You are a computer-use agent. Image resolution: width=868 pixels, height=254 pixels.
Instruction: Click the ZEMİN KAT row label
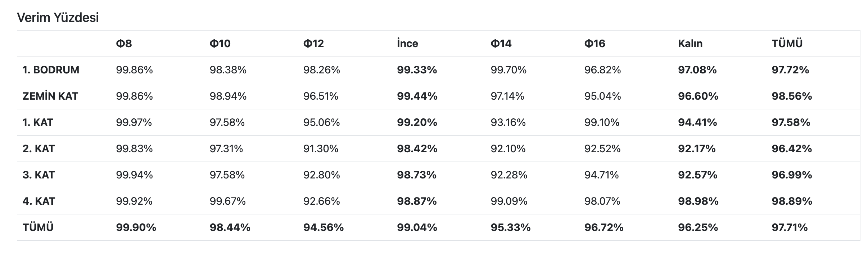coord(50,96)
